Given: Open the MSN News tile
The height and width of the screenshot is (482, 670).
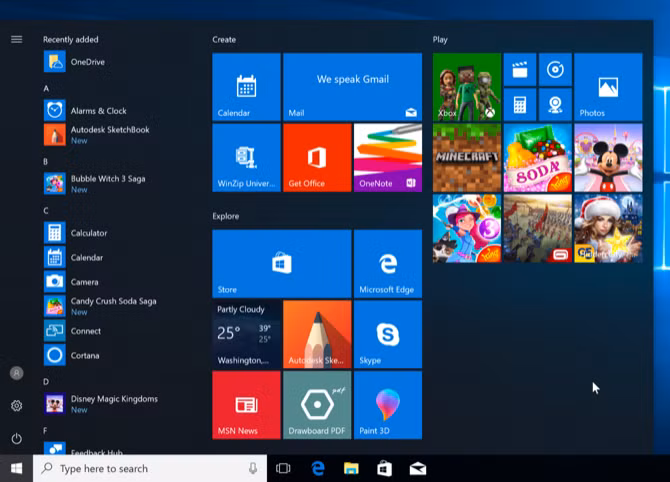Looking at the screenshot, I should pos(247,405).
